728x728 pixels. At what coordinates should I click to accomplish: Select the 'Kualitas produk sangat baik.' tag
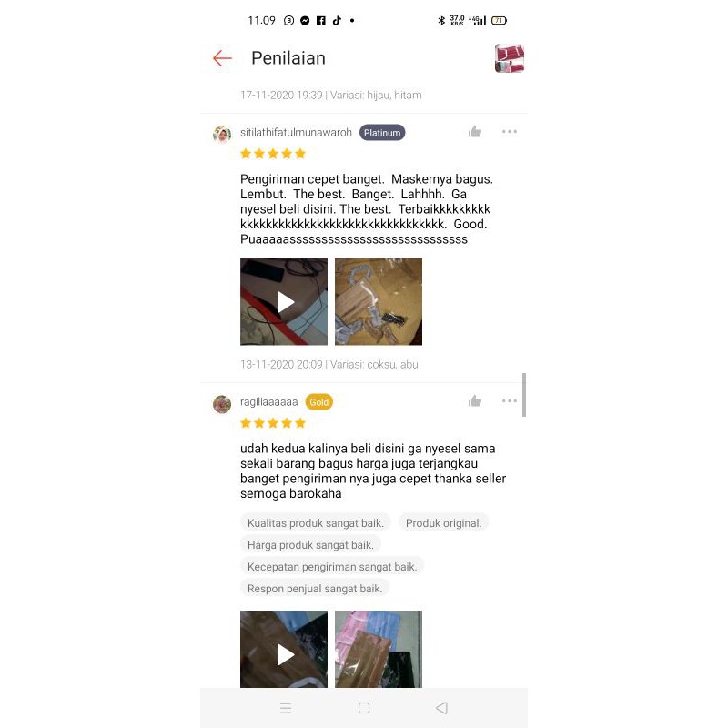point(315,522)
